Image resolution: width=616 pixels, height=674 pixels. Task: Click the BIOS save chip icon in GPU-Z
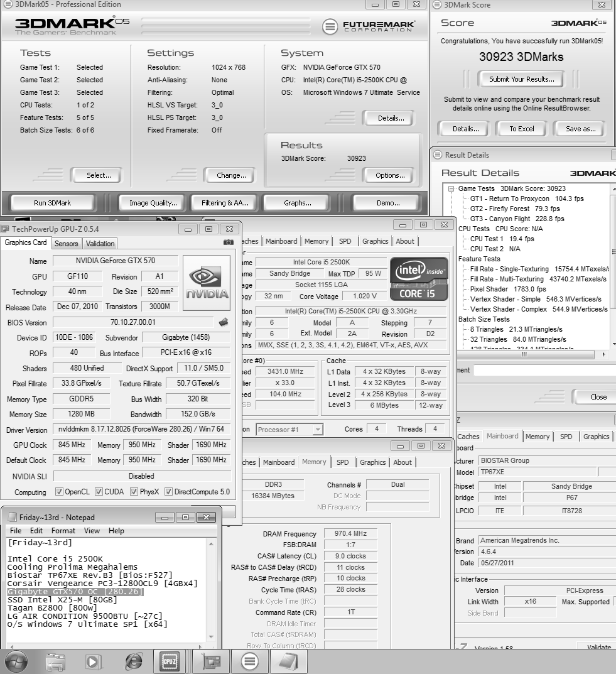(224, 322)
